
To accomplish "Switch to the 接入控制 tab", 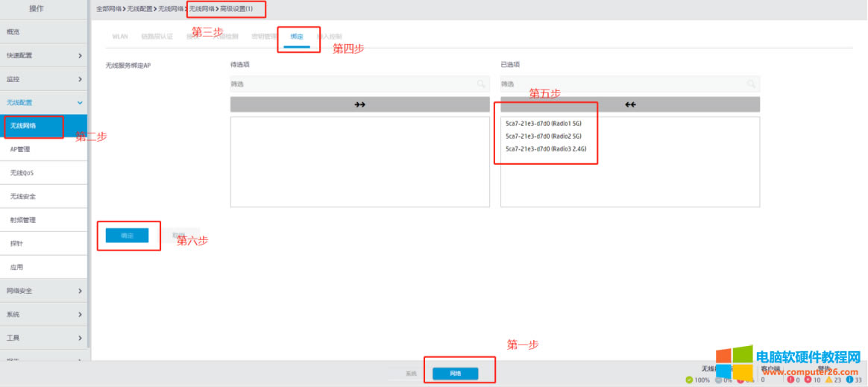I will click(329, 37).
